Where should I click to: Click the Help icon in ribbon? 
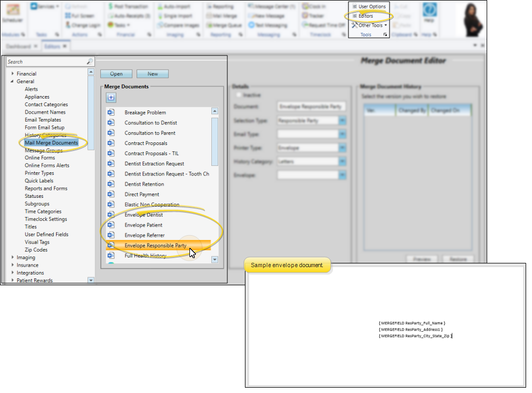(429, 12)
